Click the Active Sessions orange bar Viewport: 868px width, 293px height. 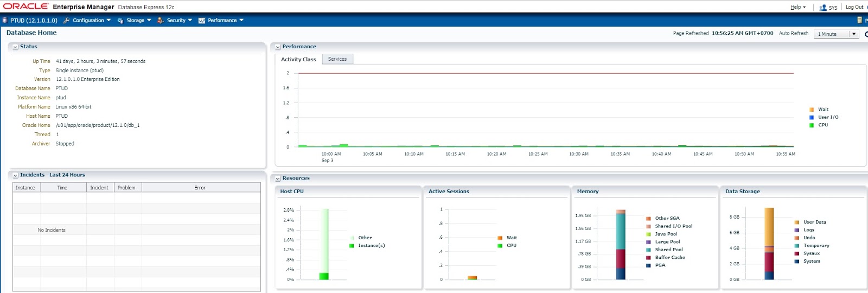[x=473, y=278]
